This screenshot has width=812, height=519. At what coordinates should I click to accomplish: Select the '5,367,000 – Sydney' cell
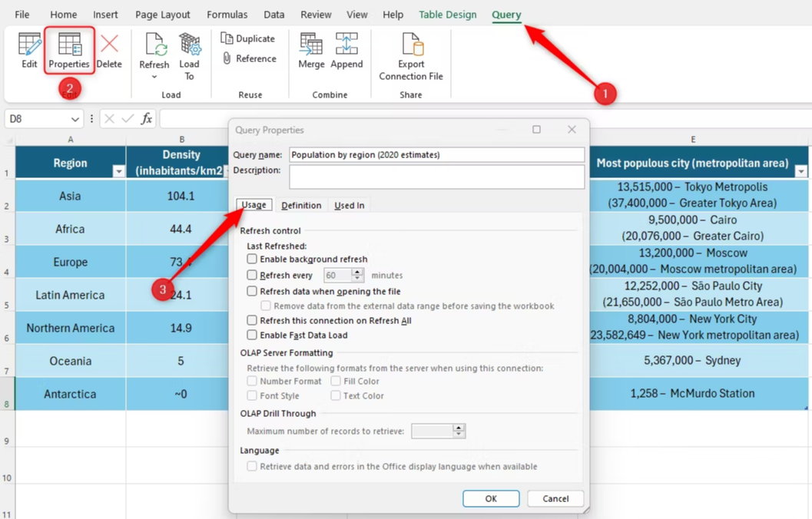click(x=692, y=360)
